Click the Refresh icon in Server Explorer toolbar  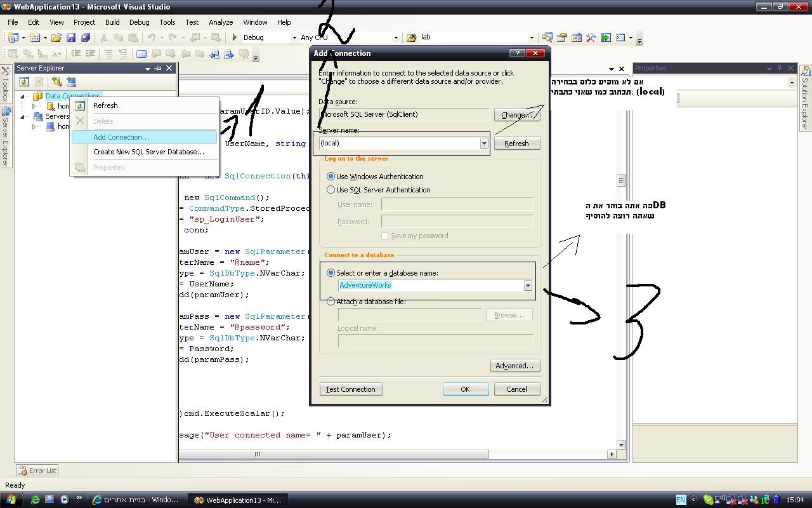[x=24, y=81]
